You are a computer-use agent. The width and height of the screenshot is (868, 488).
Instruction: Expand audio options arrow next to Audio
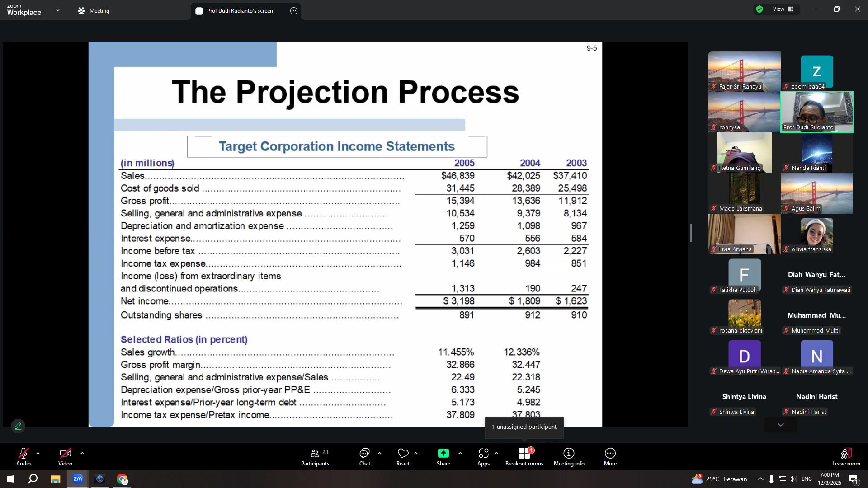(38, 453)
